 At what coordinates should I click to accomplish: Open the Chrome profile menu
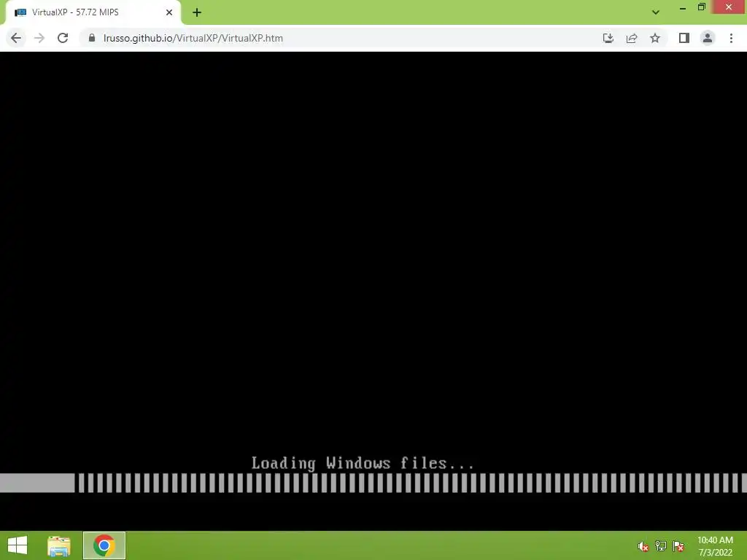(x=708, y=38)
